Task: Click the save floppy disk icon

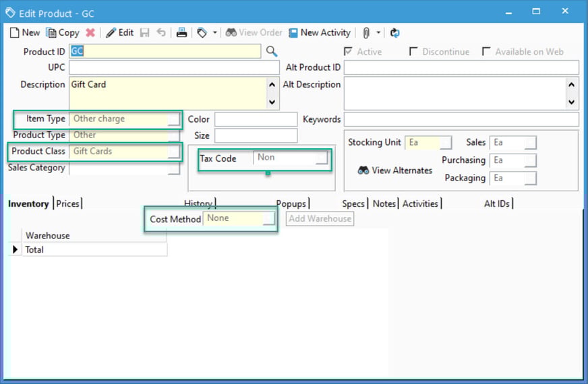Action: click(145, 32)
